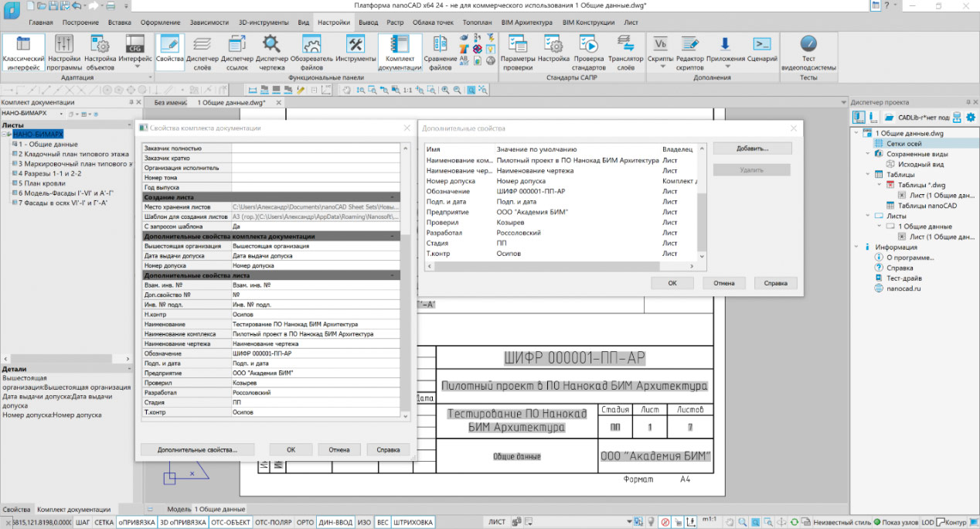Toggle ШТРИХОВКА in status bar
The height and width of the screenshot is (529, 980).
point(413,523)
